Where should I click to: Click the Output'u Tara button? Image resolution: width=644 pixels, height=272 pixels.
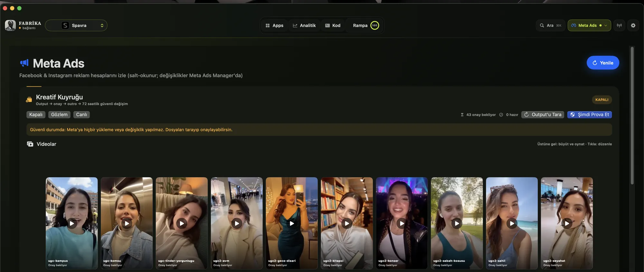pyautogui.click(x=543, y=115)
